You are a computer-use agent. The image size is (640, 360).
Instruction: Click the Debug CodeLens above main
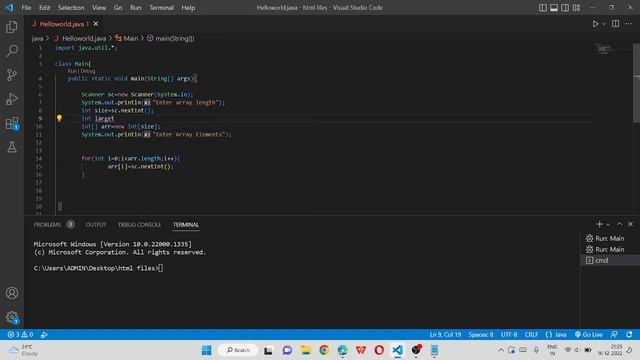click(x=88, y=71)
